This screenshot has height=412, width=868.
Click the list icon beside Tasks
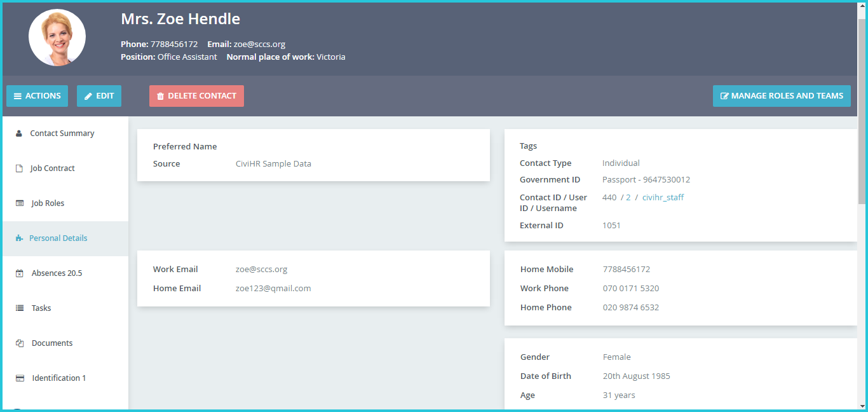20,308
